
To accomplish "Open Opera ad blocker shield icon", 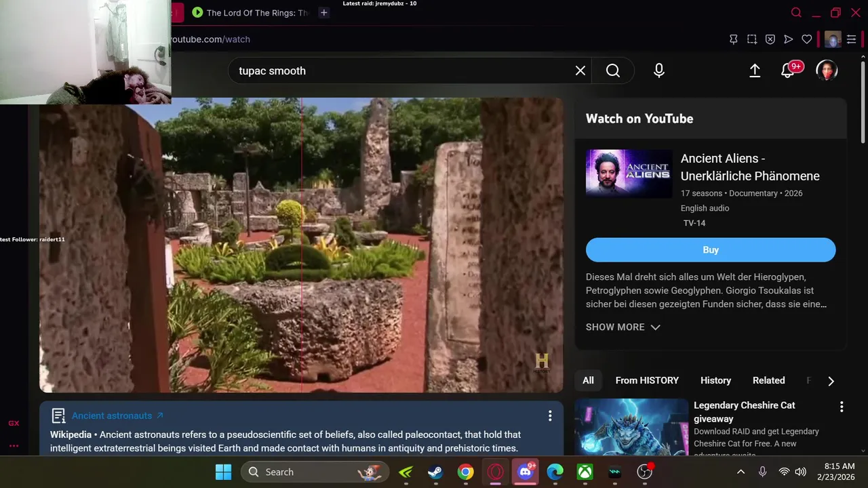I will [770, 39].
